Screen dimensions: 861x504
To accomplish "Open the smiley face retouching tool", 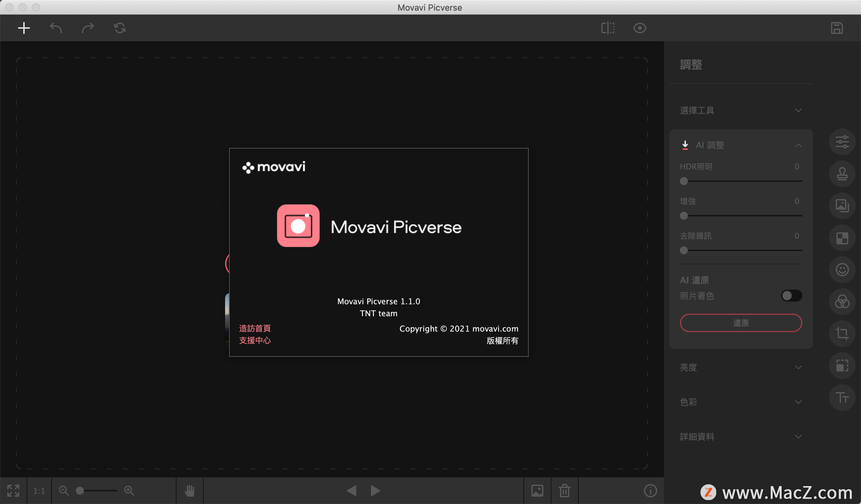I will [x=842, y=269].
